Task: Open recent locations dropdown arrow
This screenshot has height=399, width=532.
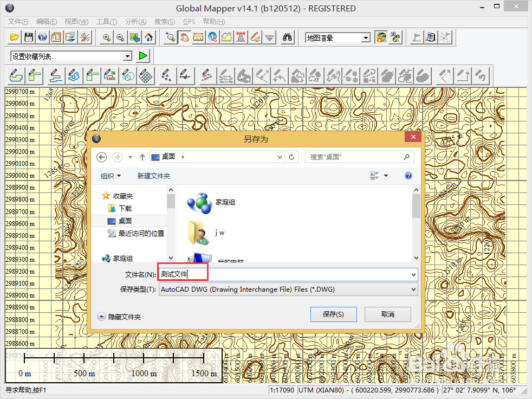Action: click(130, 157)
